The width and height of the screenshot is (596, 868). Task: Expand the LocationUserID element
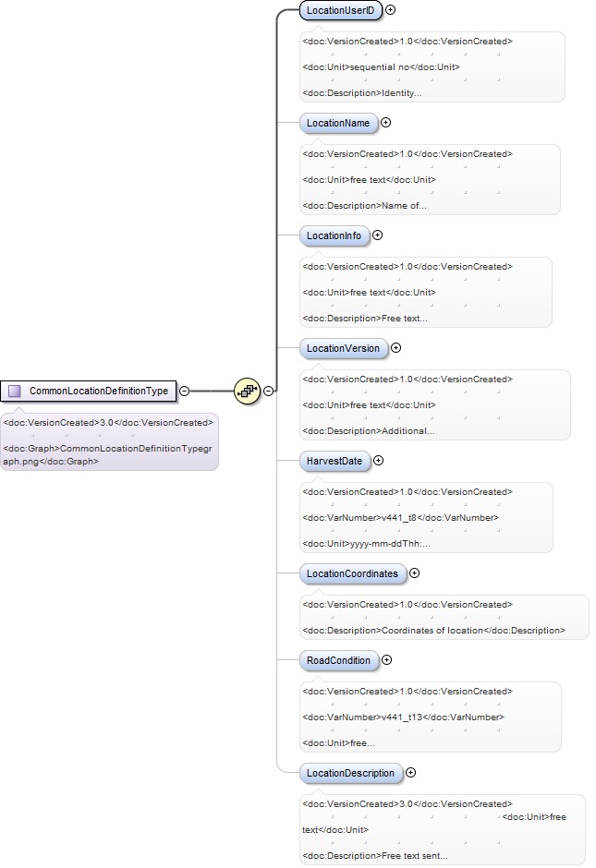[391, 10]
